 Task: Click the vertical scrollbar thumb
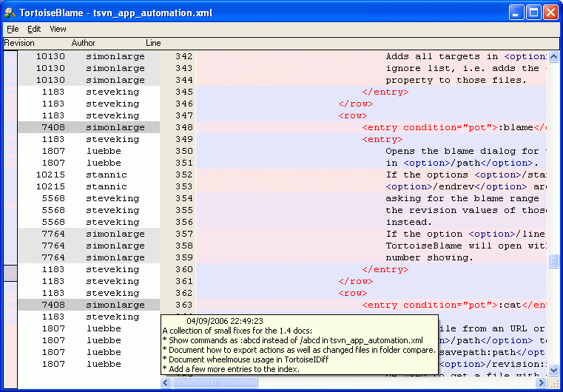point(553,261)
